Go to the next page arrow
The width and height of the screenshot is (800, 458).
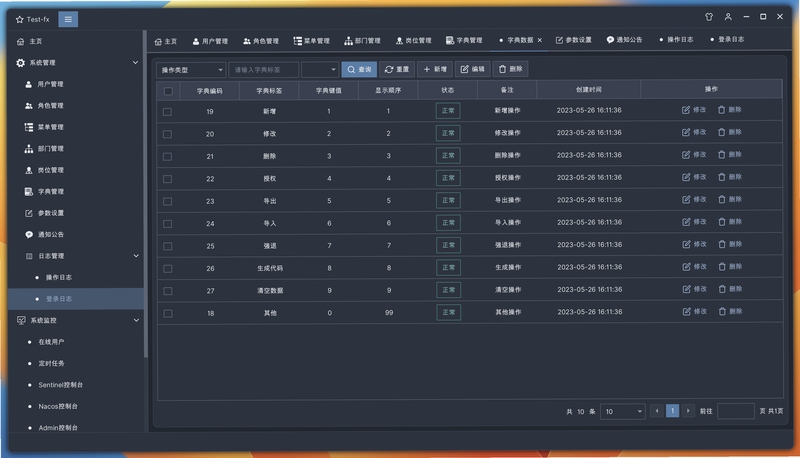coord(688,411)
